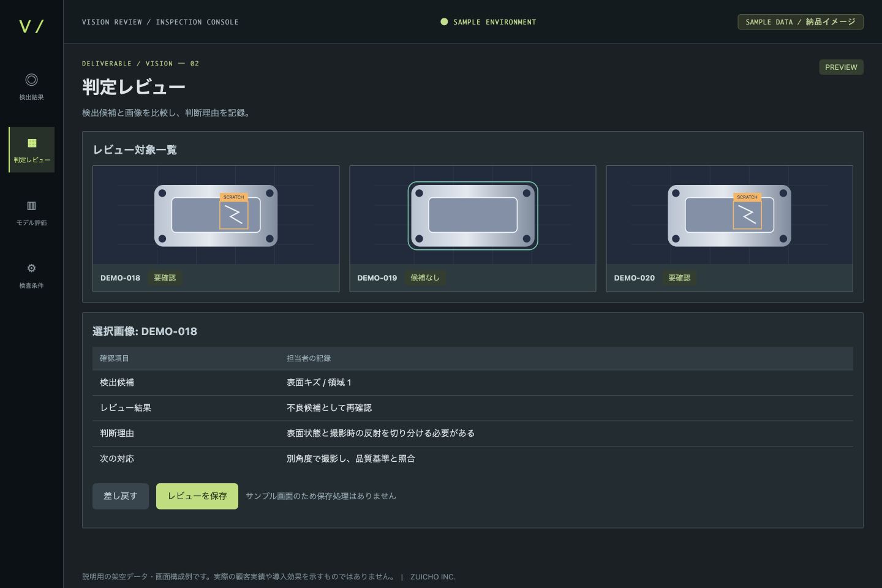
Task: Select the DEMO-020 thumbnail card
Action: [x=729, y=228]
